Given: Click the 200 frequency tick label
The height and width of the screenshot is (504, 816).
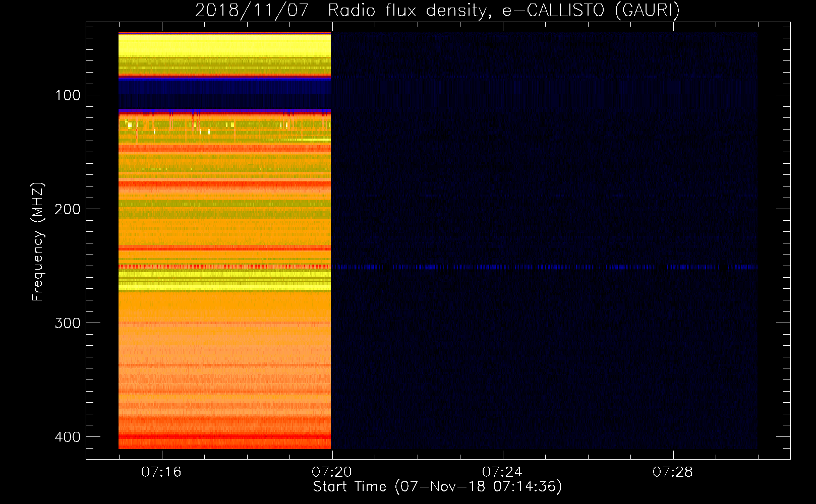Looking at the screenshot, I should pos(68,209).
